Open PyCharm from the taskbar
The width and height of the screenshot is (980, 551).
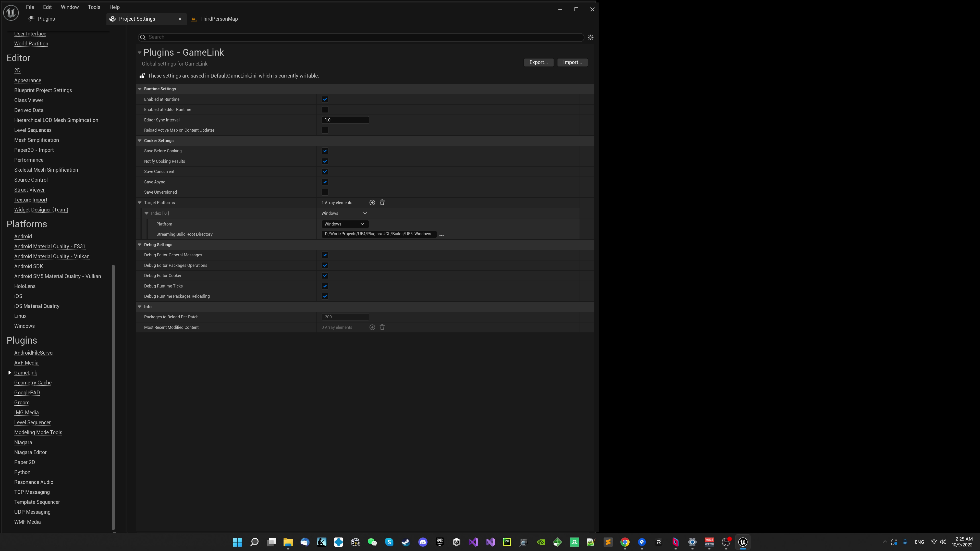coord(507,542)
